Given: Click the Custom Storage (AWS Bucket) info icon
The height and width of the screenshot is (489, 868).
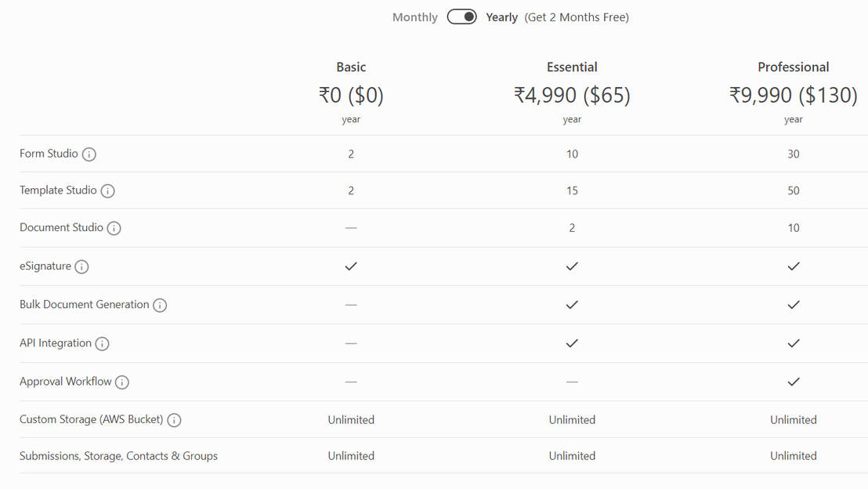Looking at the screenshot, I should tap(173, 419).
